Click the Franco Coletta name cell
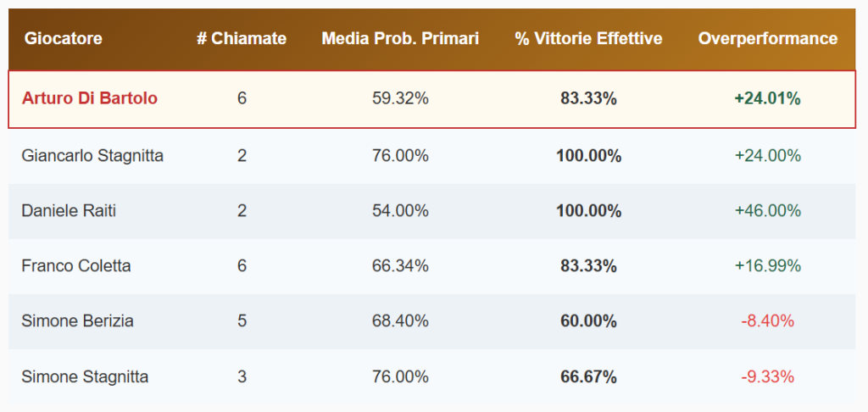The image size is (868, 412). click(76, 266)
